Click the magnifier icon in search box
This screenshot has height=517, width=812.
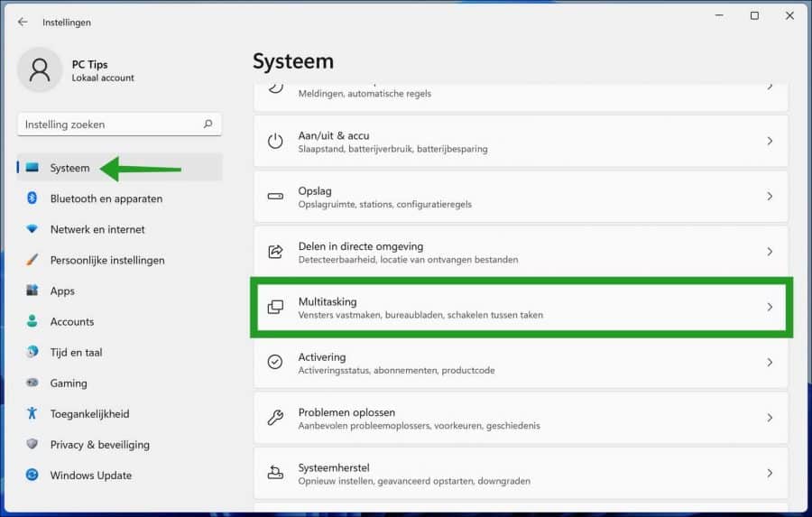click(x=208, y=125)
